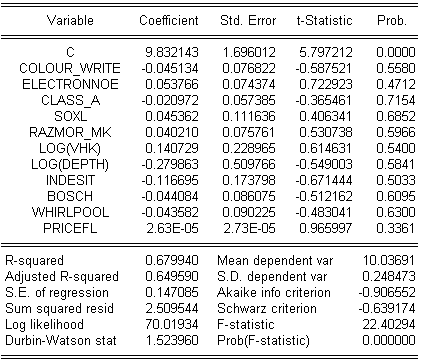The image size is (426, 361).
Task: Click the Akaike info criterion label
Action: pyautogui.click(x=274, y=292)
